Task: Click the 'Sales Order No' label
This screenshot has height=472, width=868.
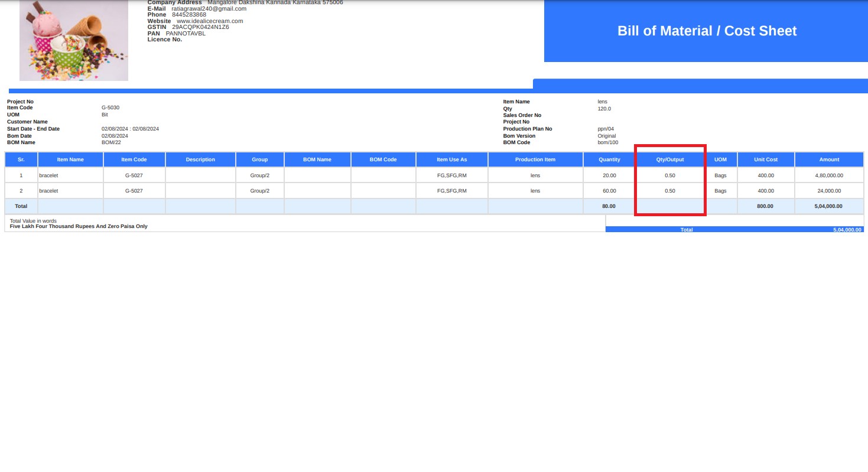Action: [522, 115]
